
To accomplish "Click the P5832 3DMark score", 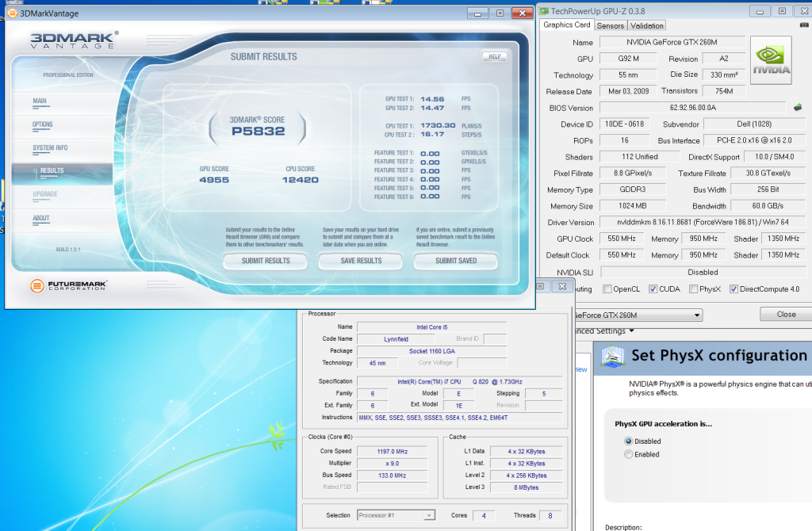I will [x=259, y=132].
